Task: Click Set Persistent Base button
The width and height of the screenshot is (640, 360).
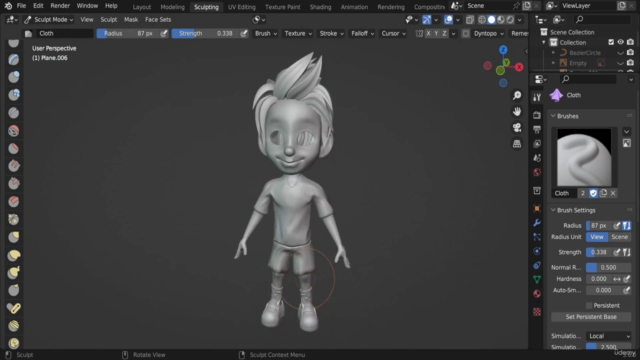Action: tap(591, 317)
